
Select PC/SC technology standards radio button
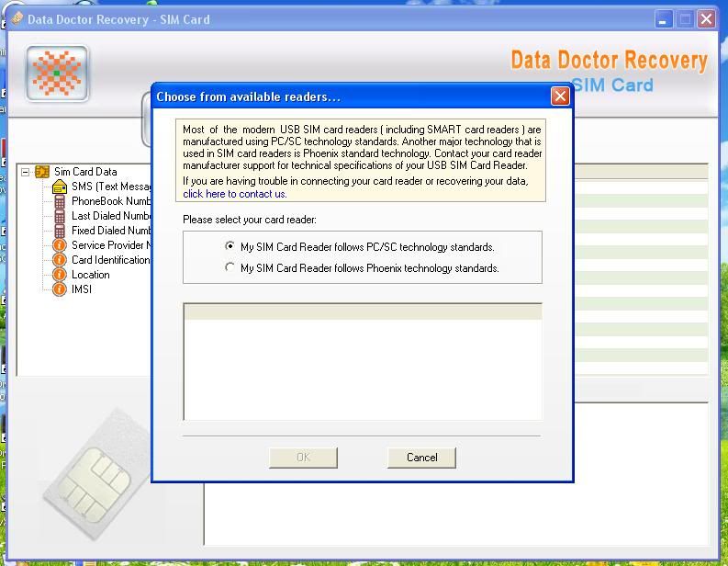(230, 246)
